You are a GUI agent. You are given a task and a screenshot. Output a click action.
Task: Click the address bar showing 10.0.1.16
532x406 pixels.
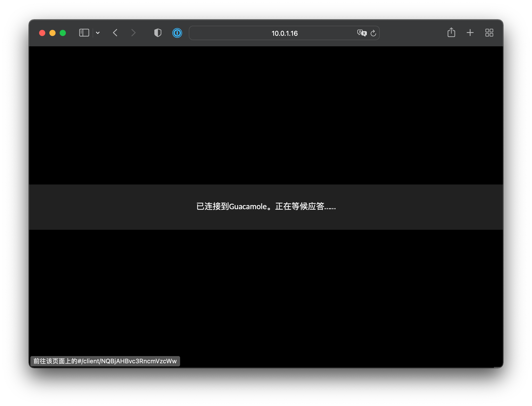coord(284,33)
